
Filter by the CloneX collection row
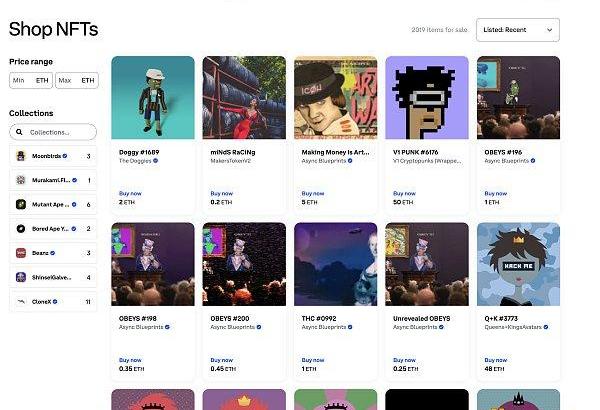point(53,302)
